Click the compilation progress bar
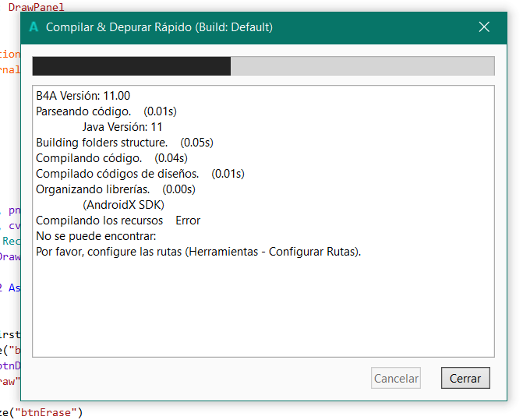Viewport: 523px width, 420px height. click(263, 66)
